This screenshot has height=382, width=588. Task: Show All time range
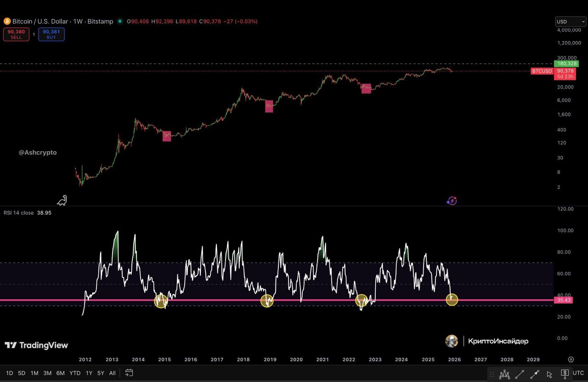pyautogui.click(x=112, y=373)
